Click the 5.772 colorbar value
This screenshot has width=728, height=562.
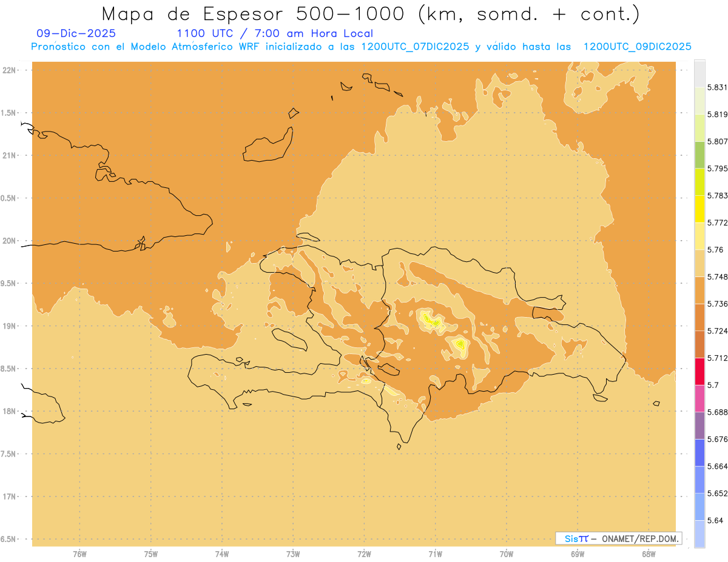pos(717,222)
